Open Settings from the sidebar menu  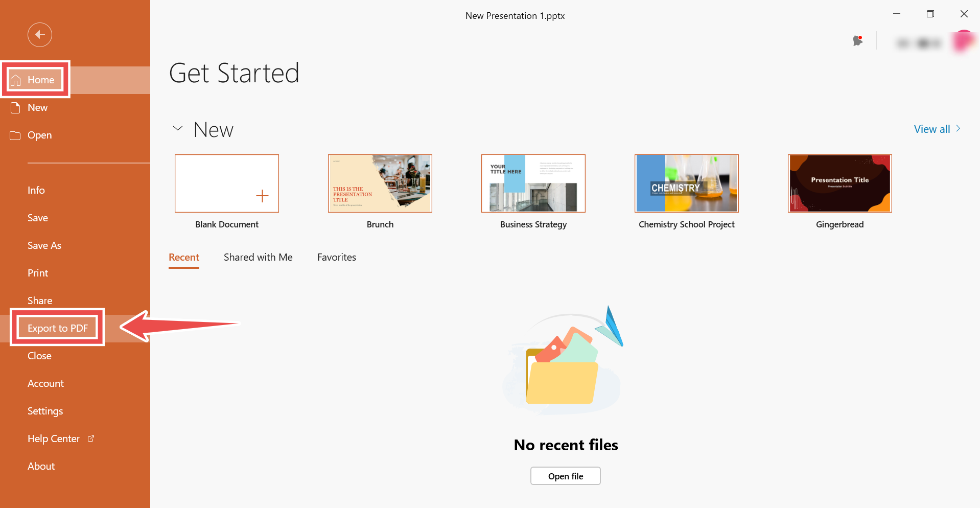(x=45, y=410)
